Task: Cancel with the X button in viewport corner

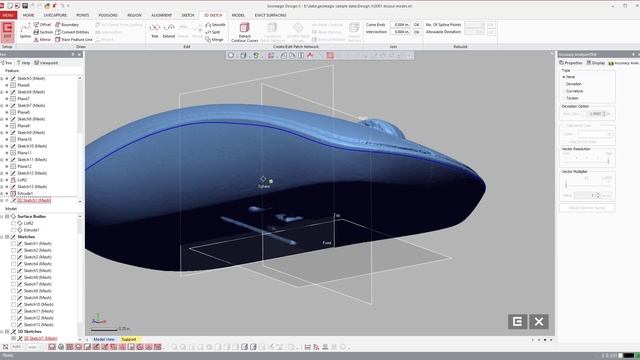Action: 539,322
